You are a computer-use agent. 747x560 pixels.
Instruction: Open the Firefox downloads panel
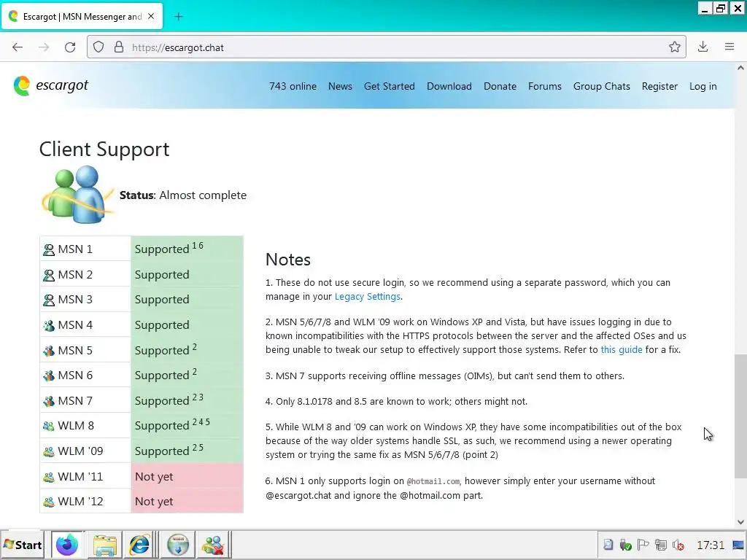point(703,47)
